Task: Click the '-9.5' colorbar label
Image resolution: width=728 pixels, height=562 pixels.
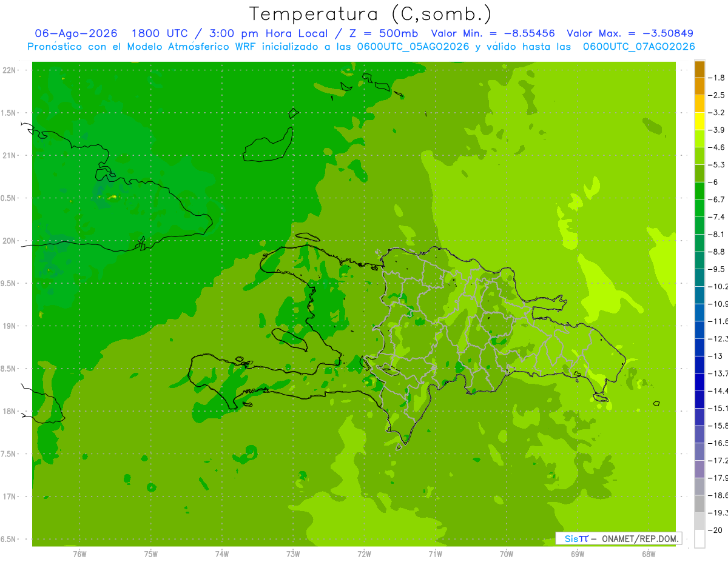Action: [717, 269]
